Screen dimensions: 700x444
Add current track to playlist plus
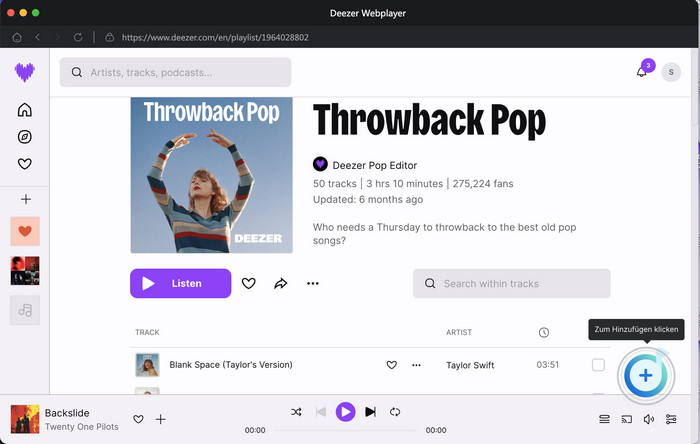tap(161, 419)
